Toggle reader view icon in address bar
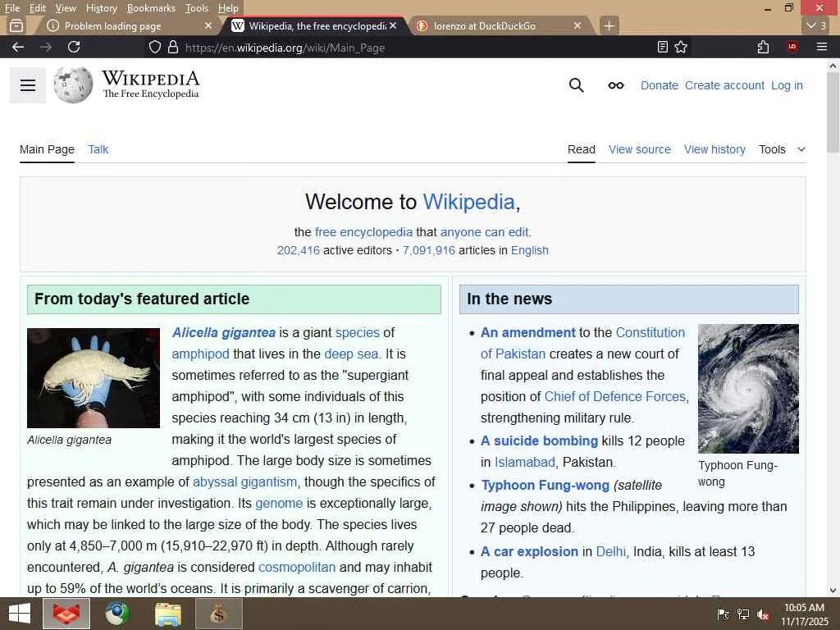 663,47
